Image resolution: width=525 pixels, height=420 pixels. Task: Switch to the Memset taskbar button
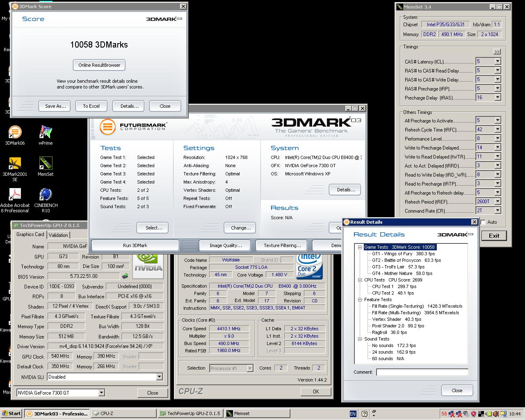coord(257,413)
